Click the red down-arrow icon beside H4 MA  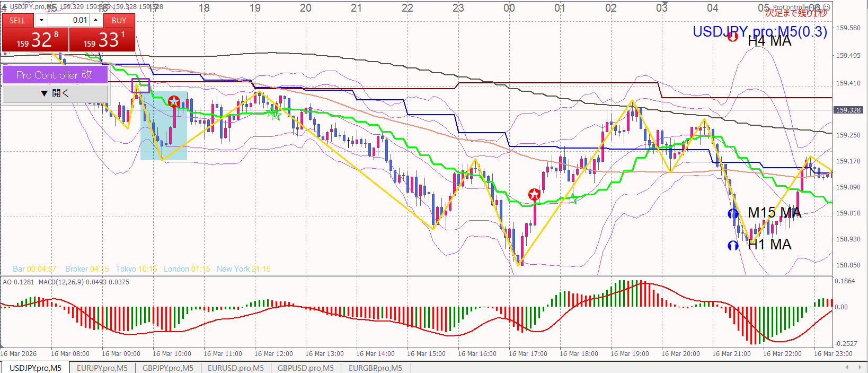point(732,37)
